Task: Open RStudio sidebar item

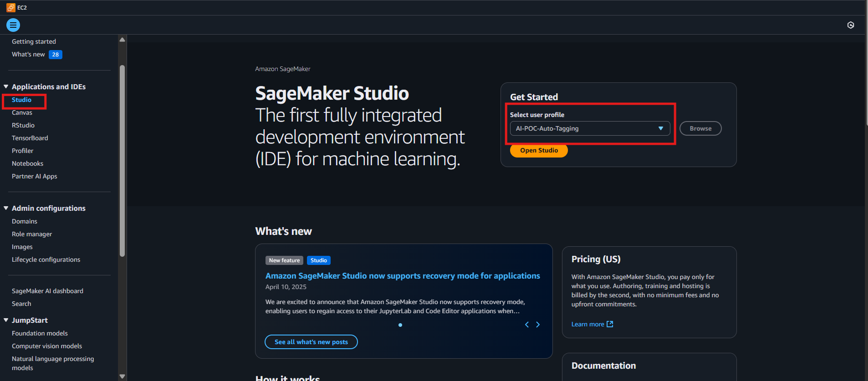Action: click(x=23, y=125)
